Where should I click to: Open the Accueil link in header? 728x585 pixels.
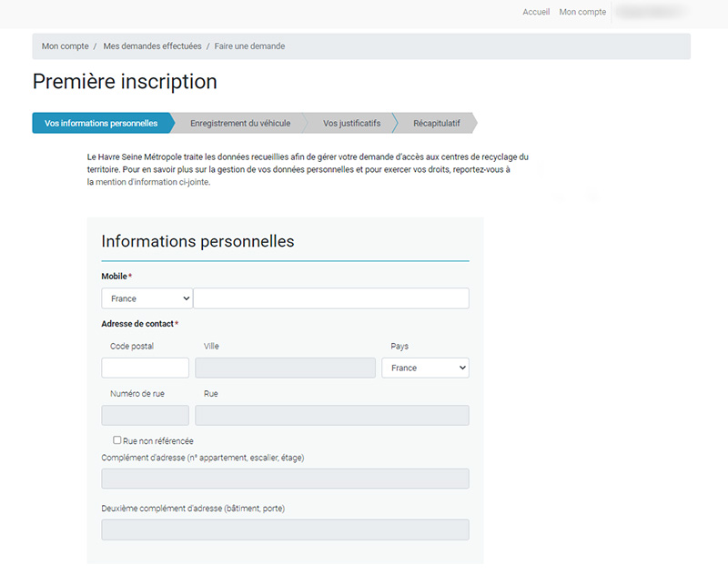pos(535,12)
